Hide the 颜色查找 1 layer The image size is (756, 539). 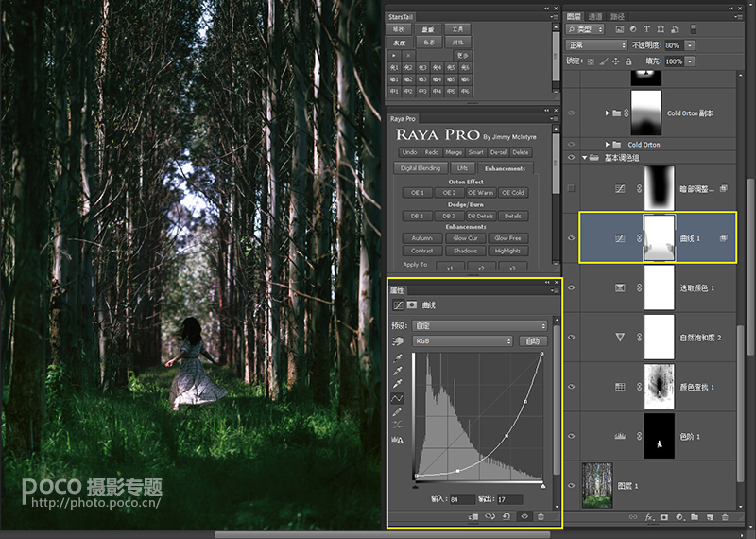(x=572, y=387)
